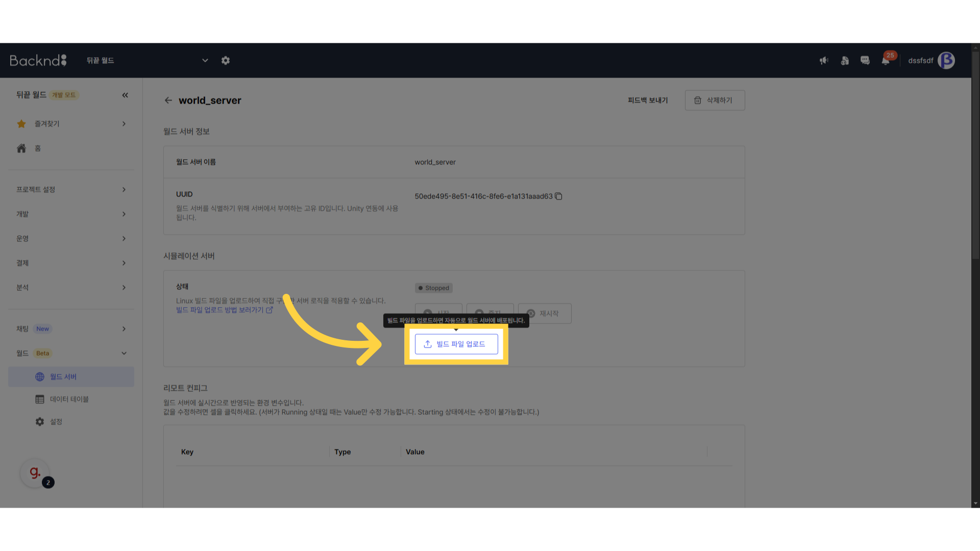Open the announcements megaphone icon

pos(824,61)
